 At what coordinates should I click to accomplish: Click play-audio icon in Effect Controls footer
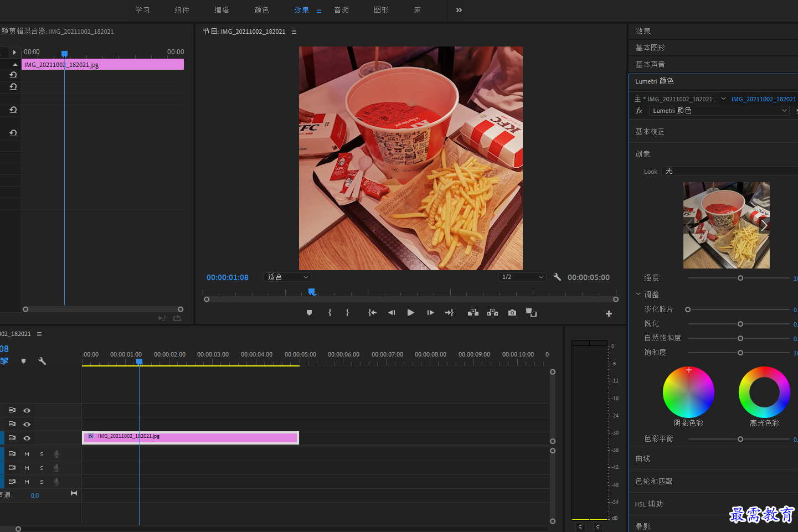162,318
